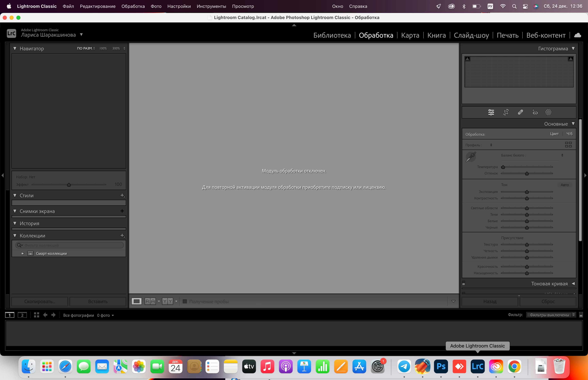The image size is (588, 380).
Task: Open the Masking tool icon
Action: (548, 112)
